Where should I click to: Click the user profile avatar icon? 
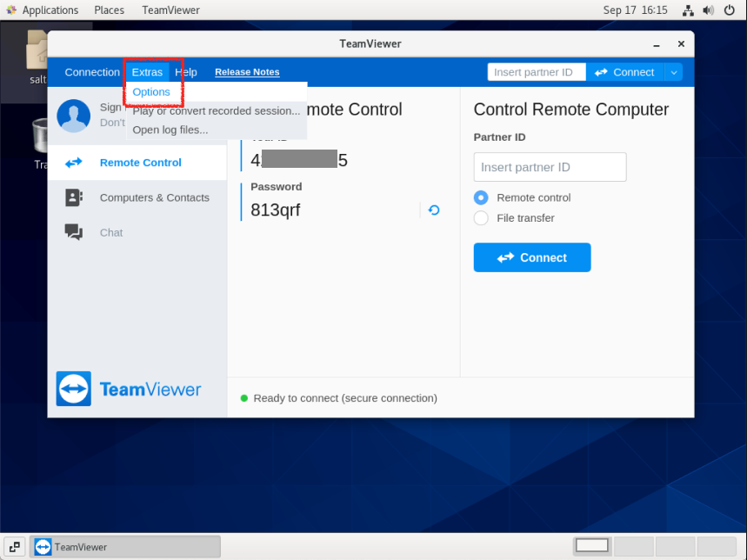point(73,116)
